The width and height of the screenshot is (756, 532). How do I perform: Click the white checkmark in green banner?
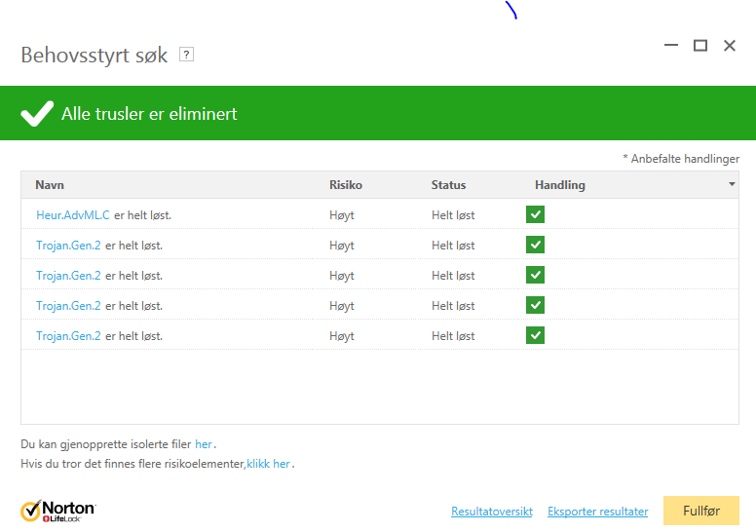pyautogui.click(x=37, y=113)
